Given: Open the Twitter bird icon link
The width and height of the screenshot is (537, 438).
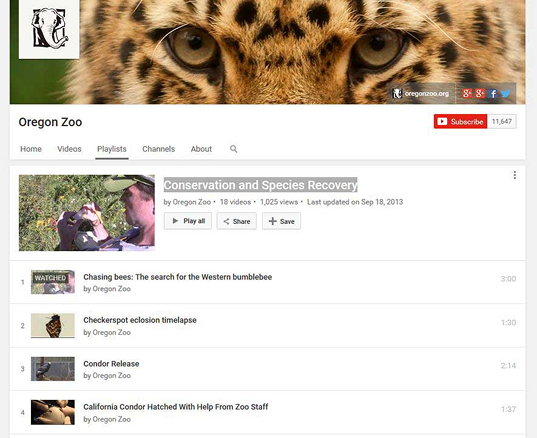Looking at the screenshot, I should coord(505,93).
